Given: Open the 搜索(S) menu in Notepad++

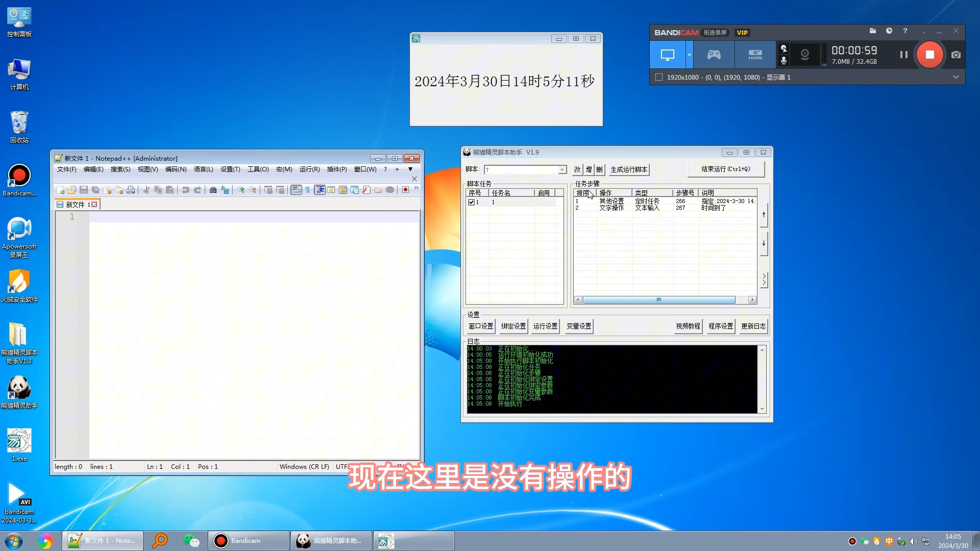Looking at the screenshot, I should point(120,169).
